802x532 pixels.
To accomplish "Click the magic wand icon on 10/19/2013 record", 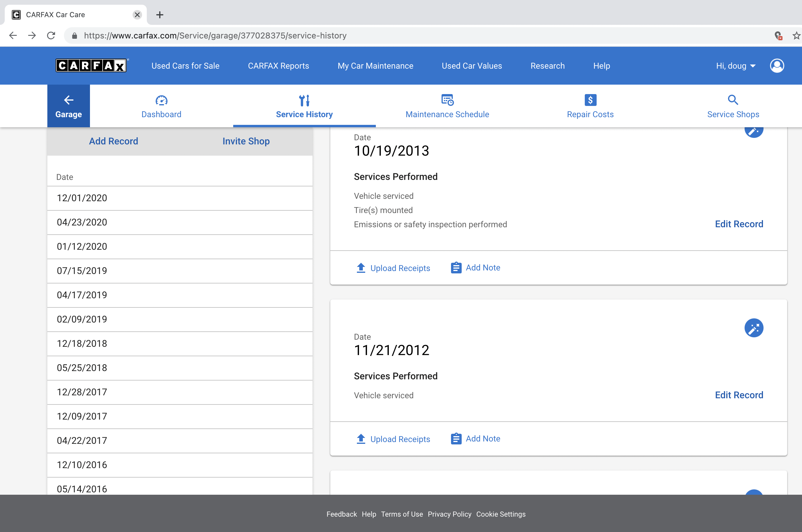I will 754,132.
